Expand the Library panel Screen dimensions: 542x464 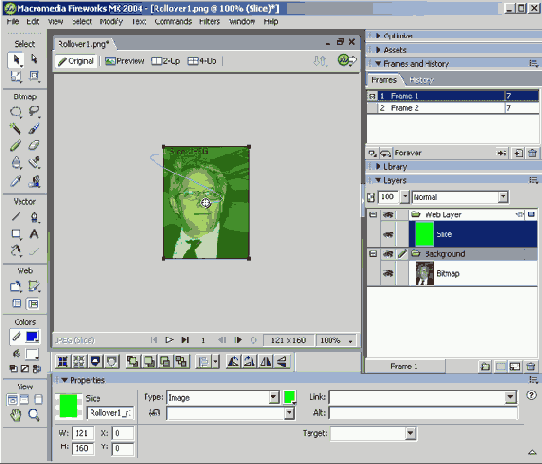tap(395, 167)
